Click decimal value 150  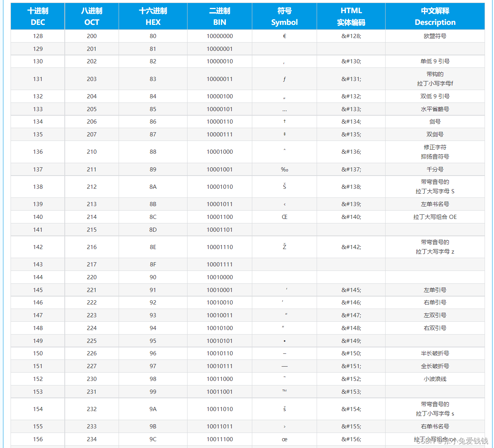point(38,353)
